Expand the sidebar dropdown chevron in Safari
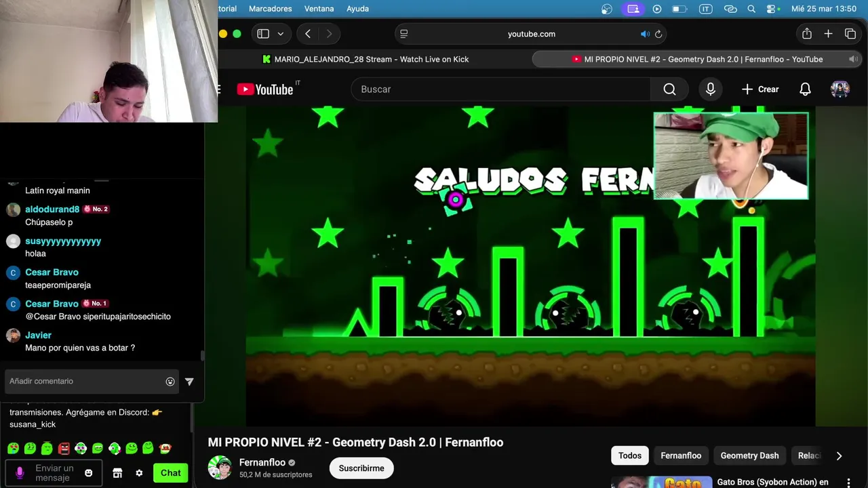 coord(280,34)
